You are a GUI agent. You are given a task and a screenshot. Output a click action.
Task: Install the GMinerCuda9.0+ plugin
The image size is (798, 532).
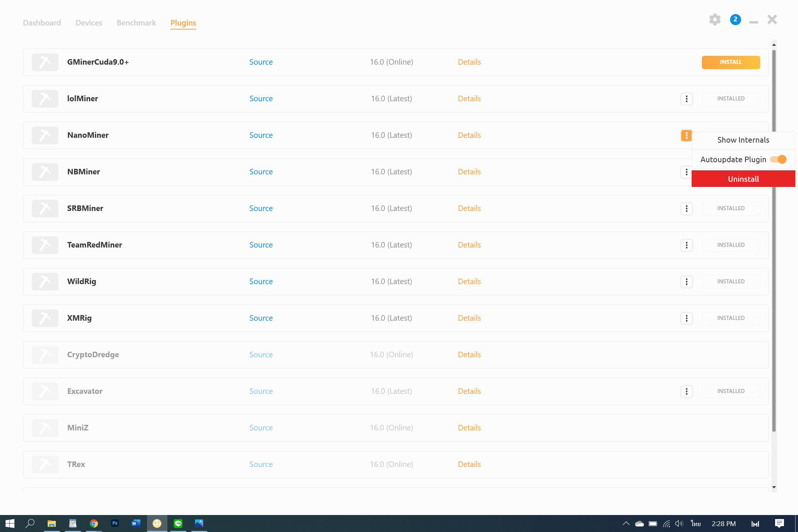coord(731,62)
